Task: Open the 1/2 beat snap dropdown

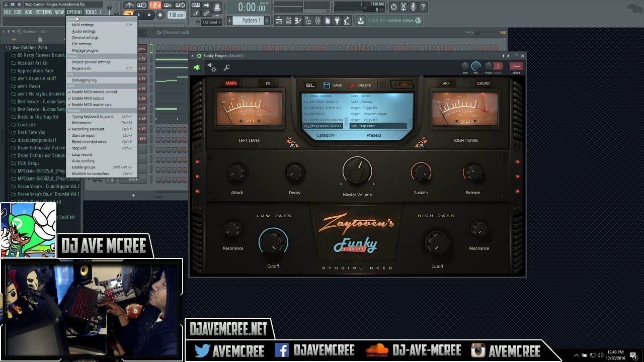Action: click(210, 22)
